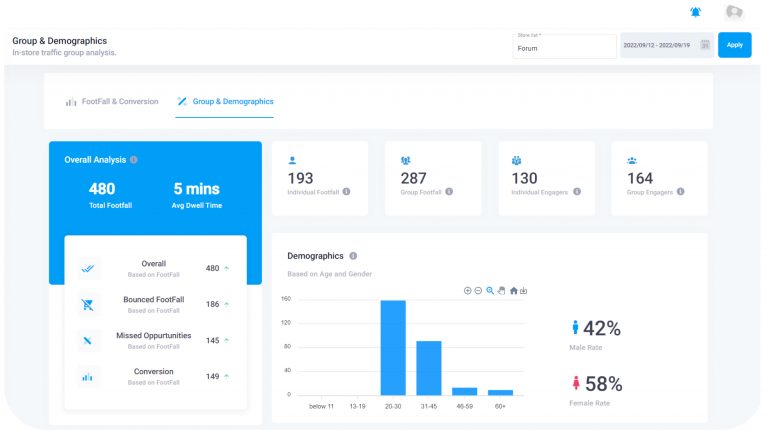Activate the hand panning tool

click(501, 290)
